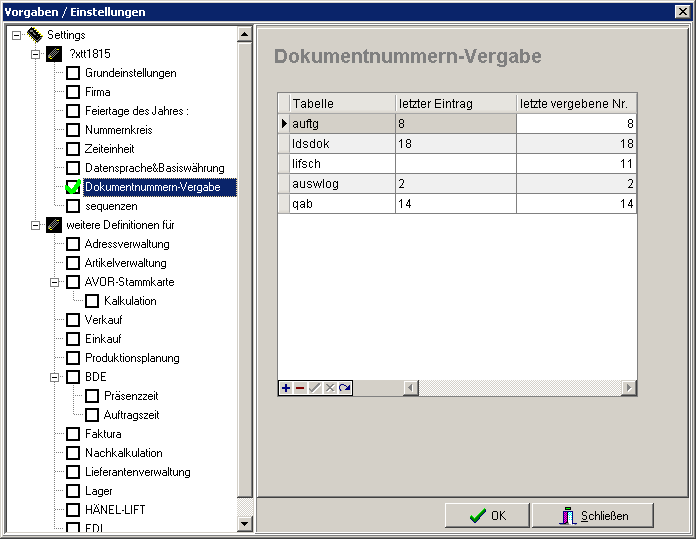Collapse the AVOR-Stammkarte tree node
The height and width of the screenshot is (539, 696).
(x=55, y=282)
